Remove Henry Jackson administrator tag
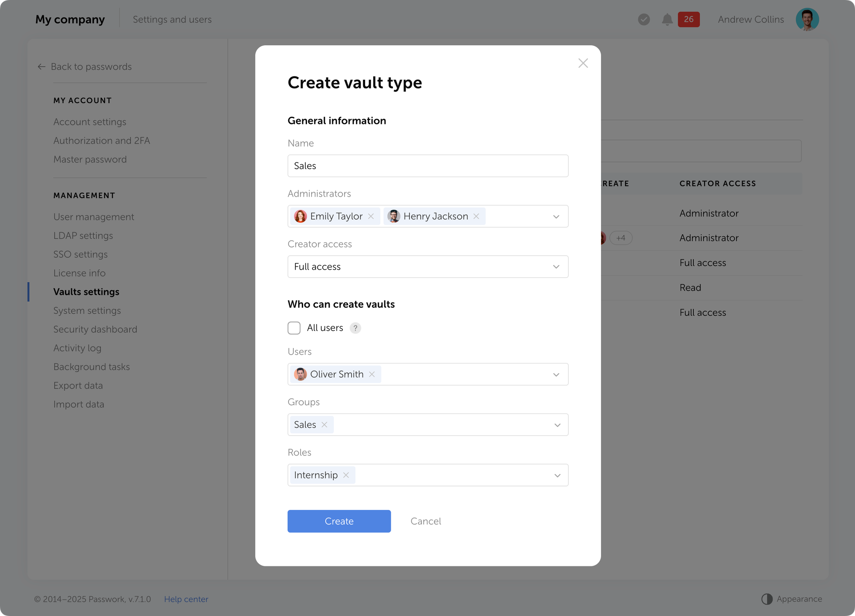This screenshot has height=616, width=855. tap(476, 216)
